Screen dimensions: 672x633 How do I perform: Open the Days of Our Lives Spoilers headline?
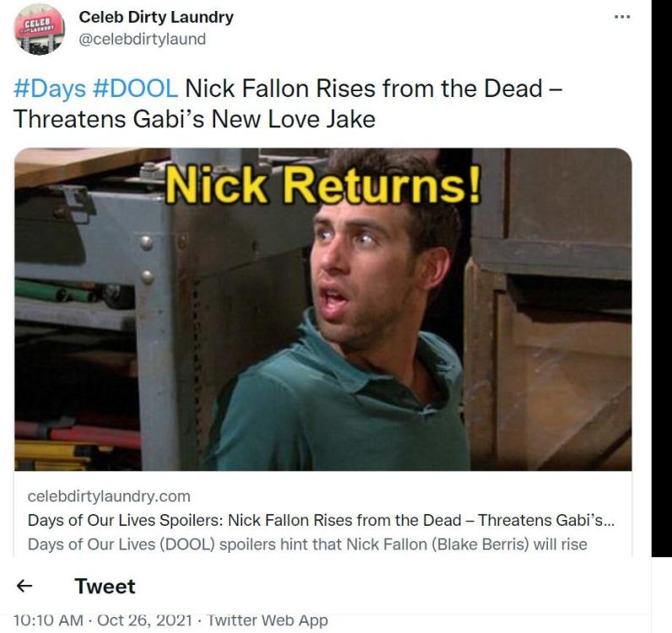321,520
